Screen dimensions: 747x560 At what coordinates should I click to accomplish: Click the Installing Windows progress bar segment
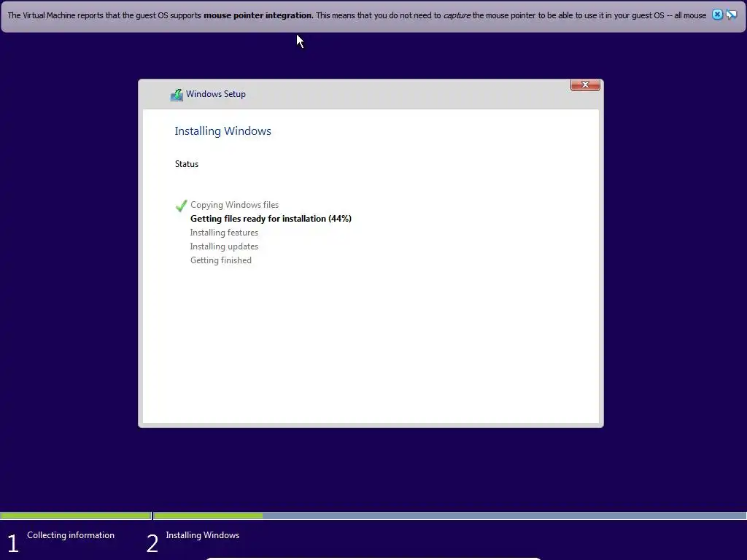[450, 516]
